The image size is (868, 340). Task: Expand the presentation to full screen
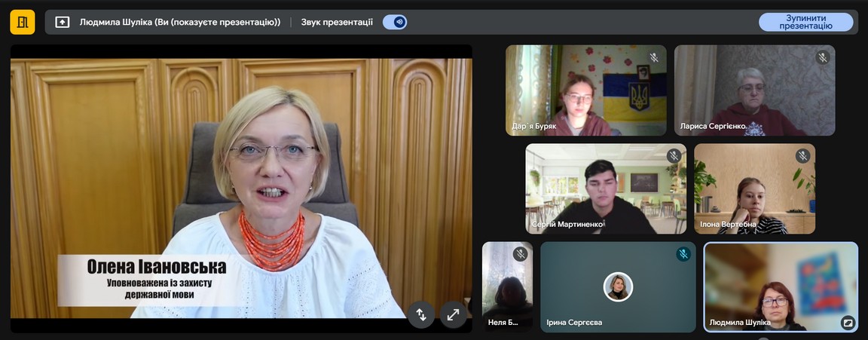453,314
